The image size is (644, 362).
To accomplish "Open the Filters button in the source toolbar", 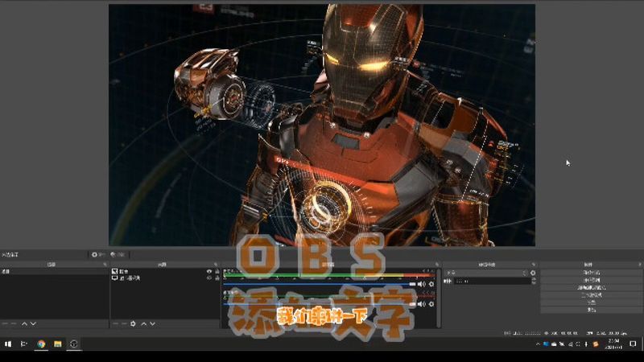I will pos(118,255).
